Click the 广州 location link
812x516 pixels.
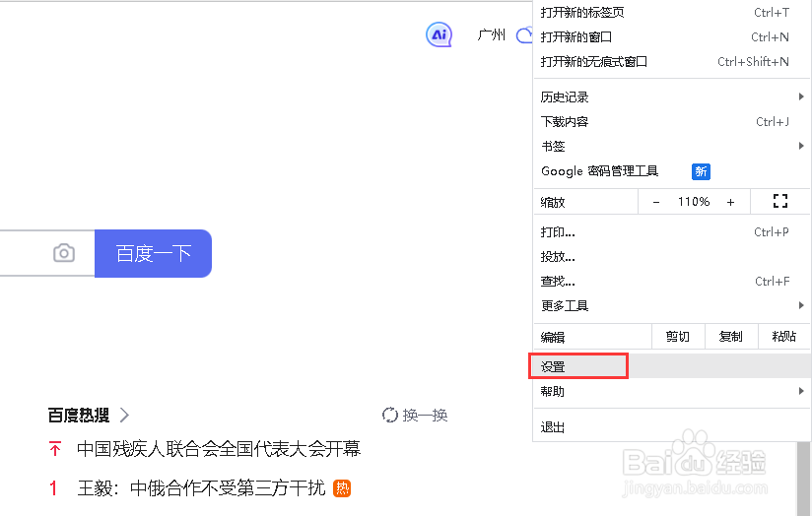(x=492, y=34)
